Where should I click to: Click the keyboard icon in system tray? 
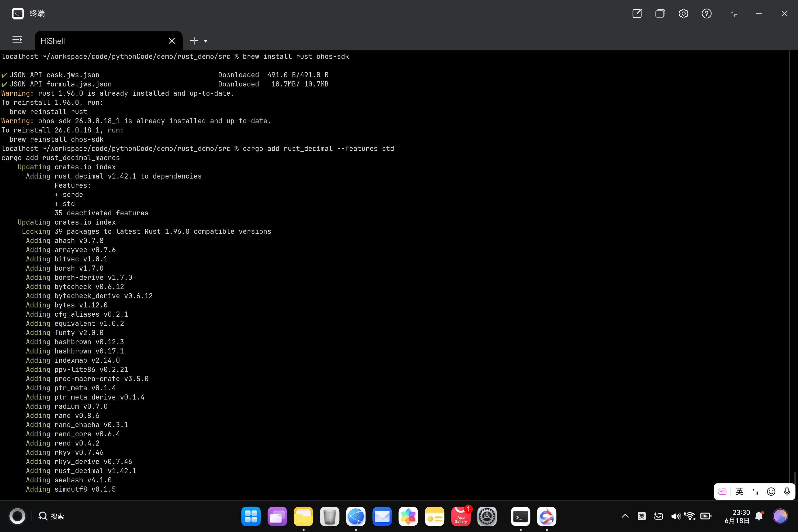click(x=658, y=516)
